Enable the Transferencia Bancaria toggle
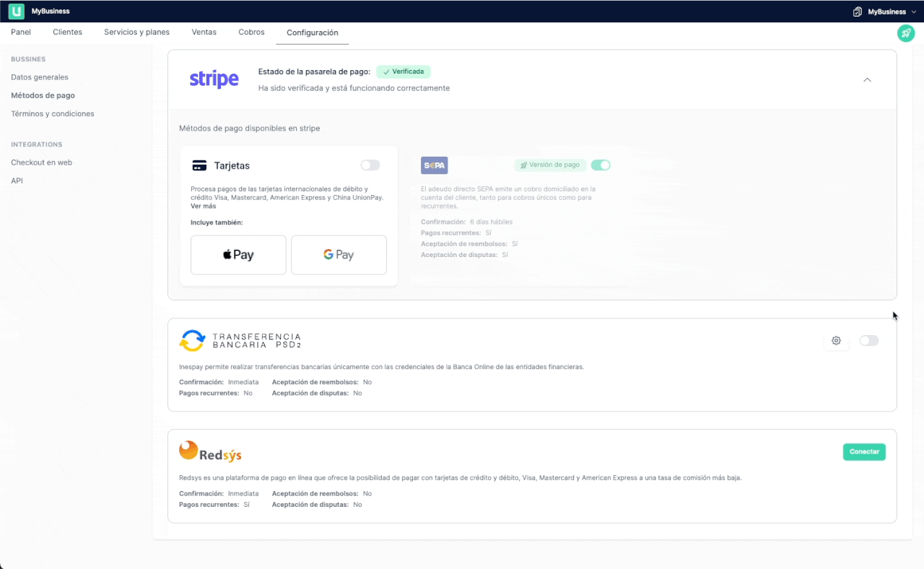 tap(869, 341)
